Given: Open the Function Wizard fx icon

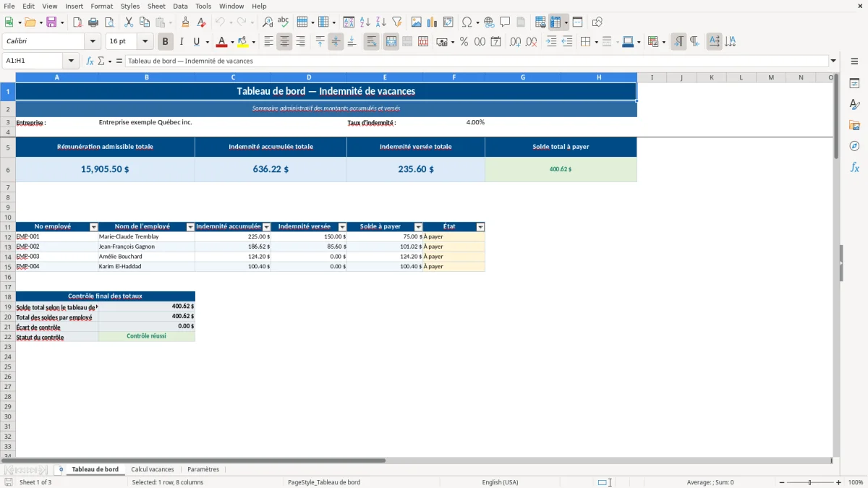Looking at the screenshot, I should (x=90, y=61).
